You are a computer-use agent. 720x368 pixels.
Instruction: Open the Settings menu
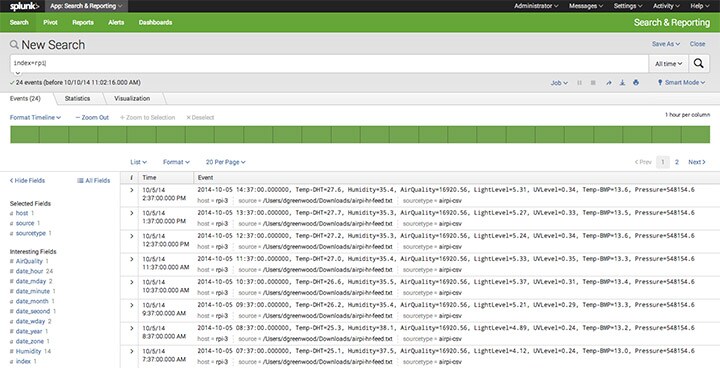click(x=628, y=6)
